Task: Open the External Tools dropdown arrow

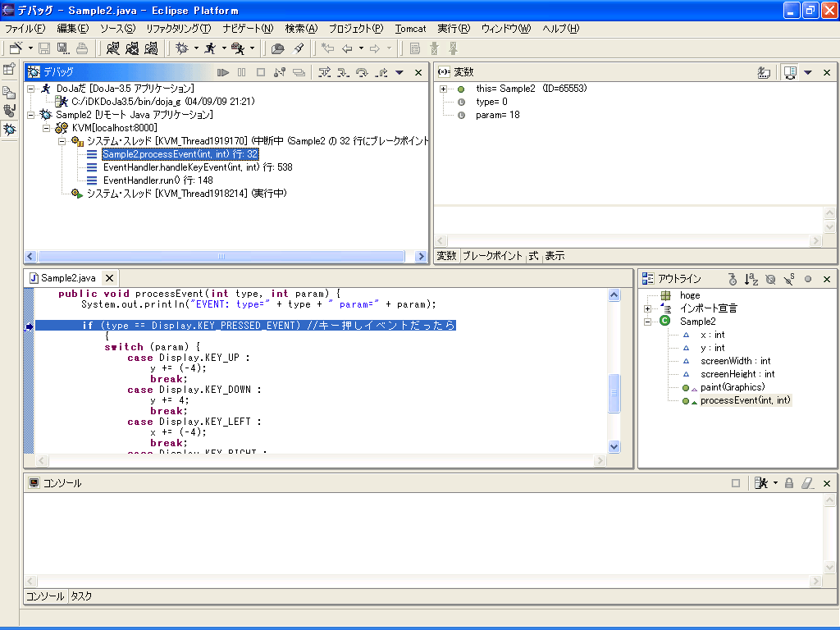Action: tap(253, 48)
